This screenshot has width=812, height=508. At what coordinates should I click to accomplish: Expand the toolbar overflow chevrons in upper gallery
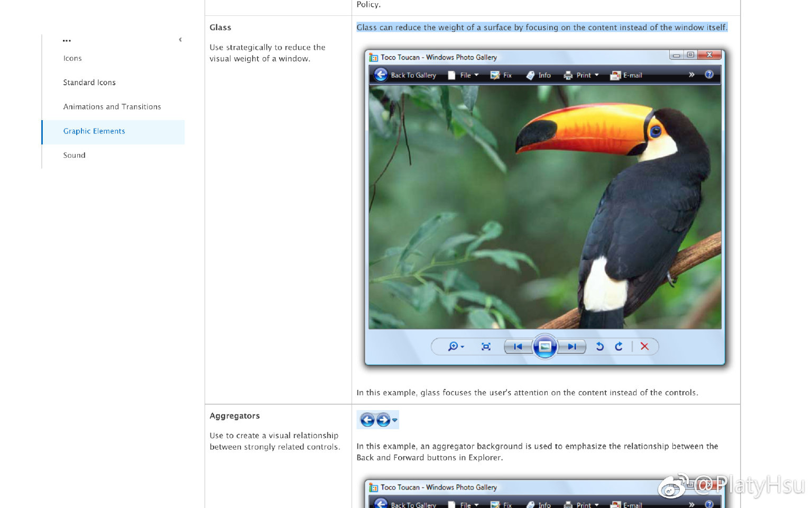click(x=691, y=75)
